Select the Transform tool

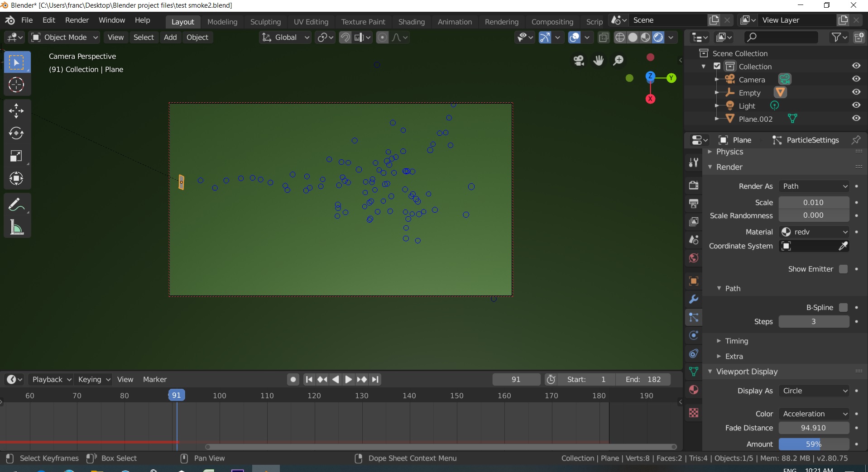[x=17, y=178]
